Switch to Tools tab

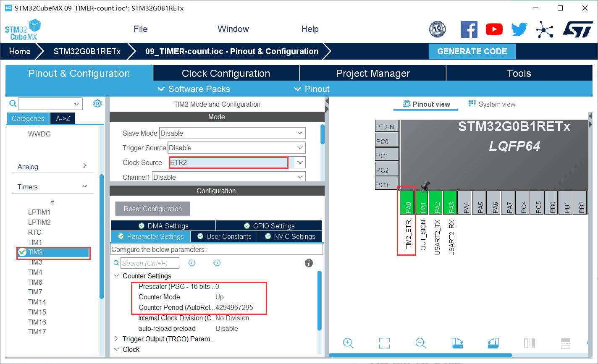click(x=519, y=73)
